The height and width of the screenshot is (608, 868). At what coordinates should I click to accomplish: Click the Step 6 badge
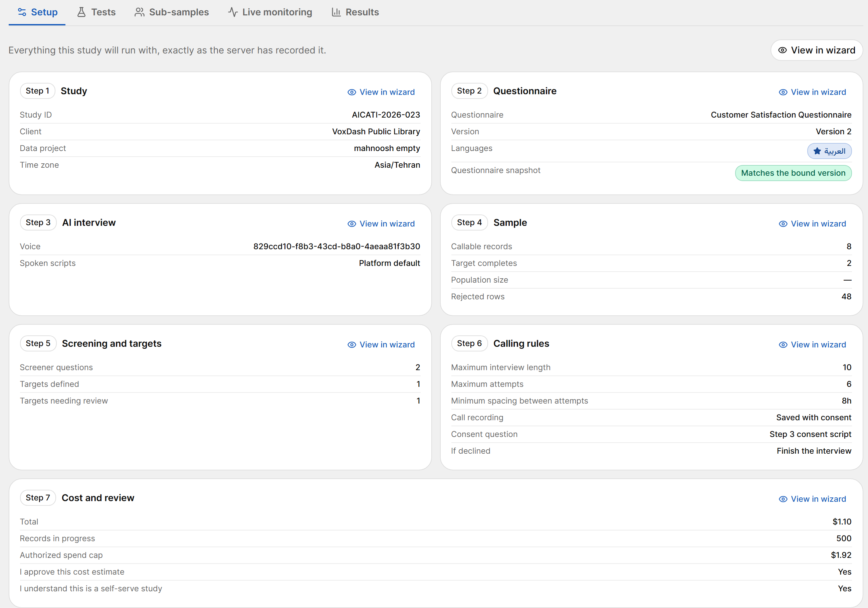(469, 343)
